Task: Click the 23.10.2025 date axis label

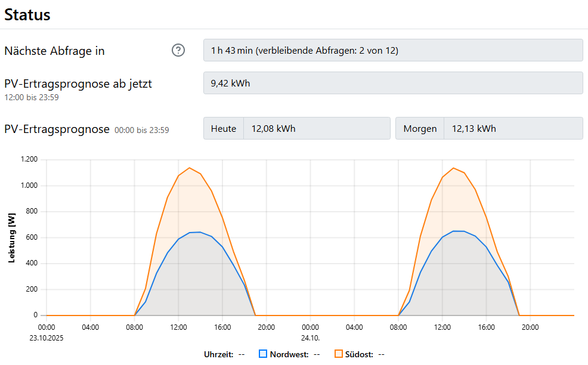Action: click(46, 337)
